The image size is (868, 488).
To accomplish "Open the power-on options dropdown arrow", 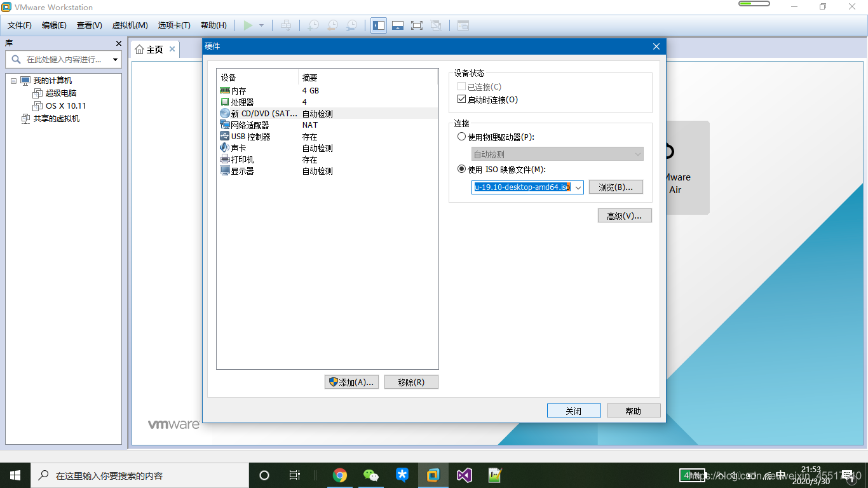I will [x=261, y=25].
